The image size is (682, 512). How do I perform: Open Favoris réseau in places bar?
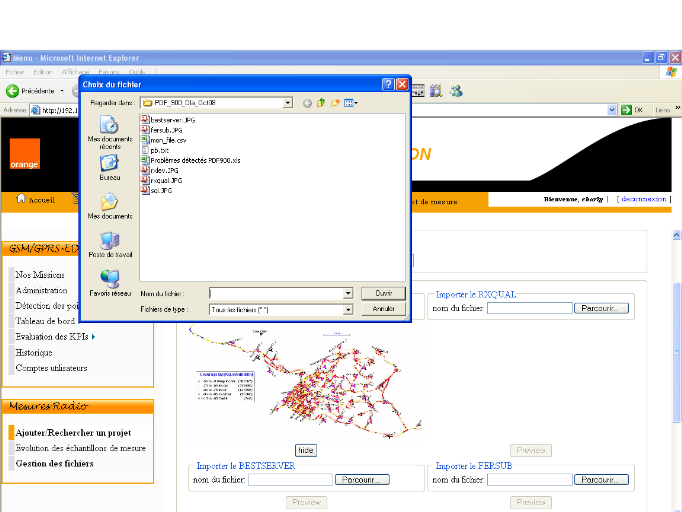tap(110, 283)
